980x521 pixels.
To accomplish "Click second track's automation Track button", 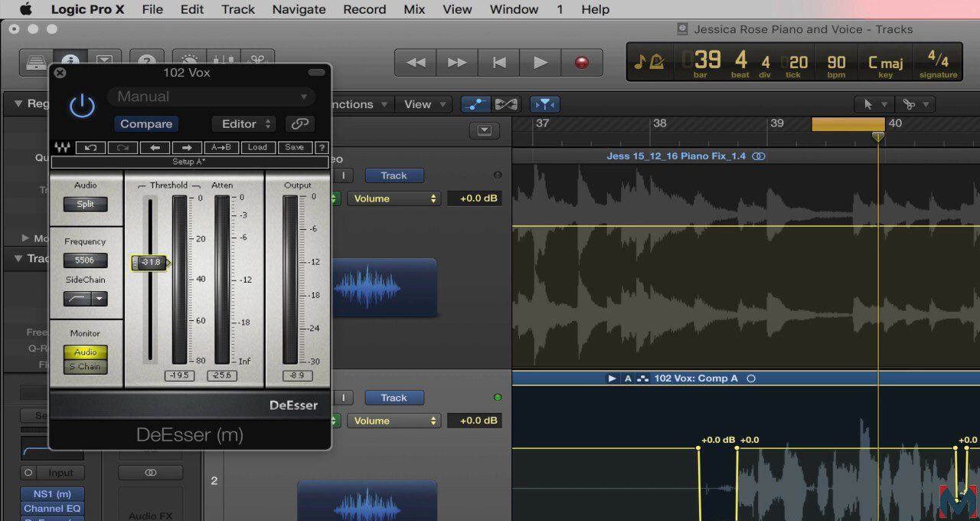I will (x=394, y=398).
